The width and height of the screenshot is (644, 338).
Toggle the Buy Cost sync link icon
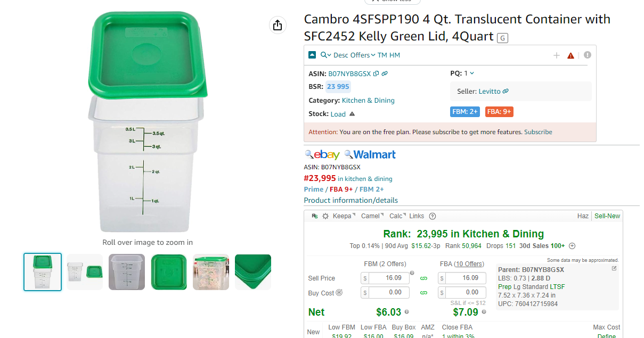tap(424, 292)
